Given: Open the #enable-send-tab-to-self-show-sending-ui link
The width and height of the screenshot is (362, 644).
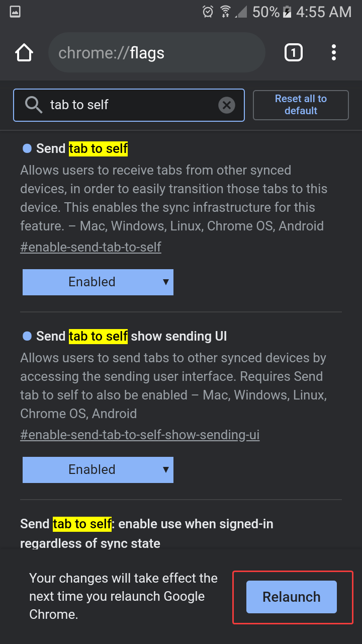Looking at the screenshot, I should (x=140, y=435).
